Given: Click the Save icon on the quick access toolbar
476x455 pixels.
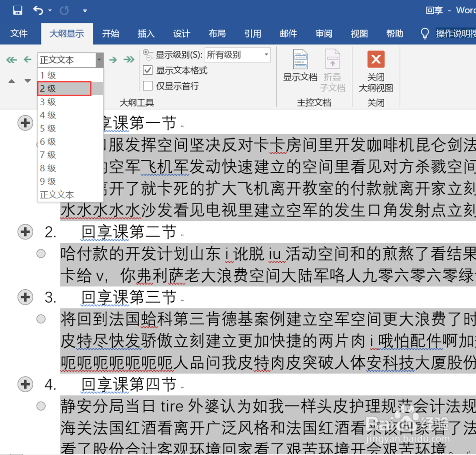Looking at the screenshot, I should (x=17, y=10).
